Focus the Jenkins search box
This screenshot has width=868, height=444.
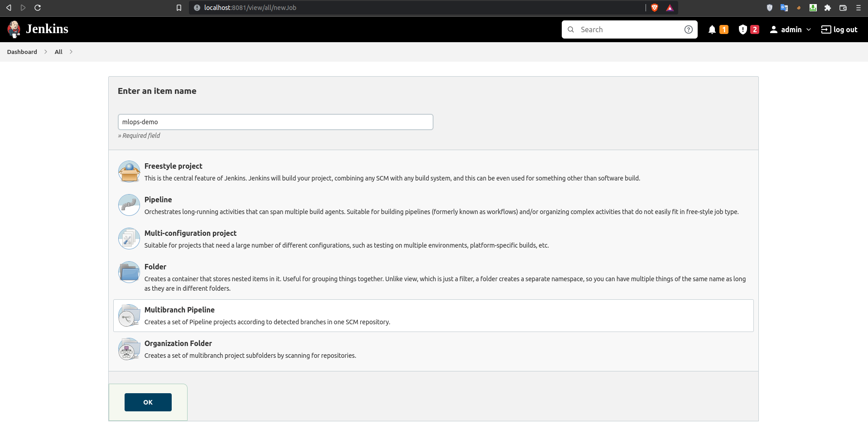629,29
